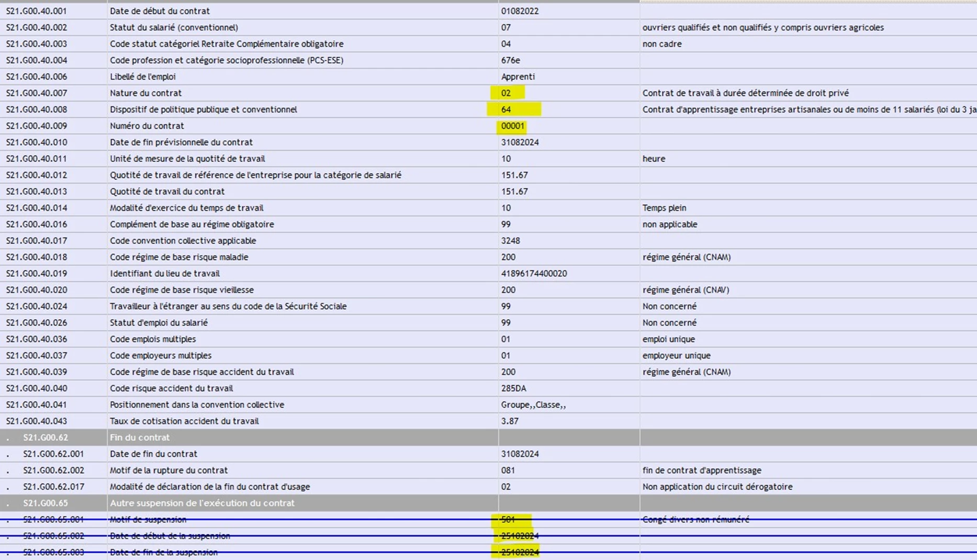Click the label 'Code régime de base risque maladie'
The width and height of the screenshot is (977, 560).
tap(179, 257)
